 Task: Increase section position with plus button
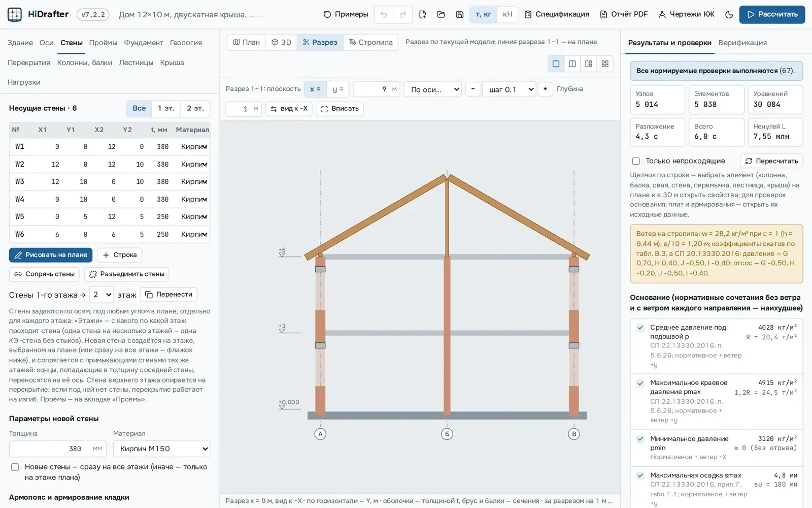point(545,89)
